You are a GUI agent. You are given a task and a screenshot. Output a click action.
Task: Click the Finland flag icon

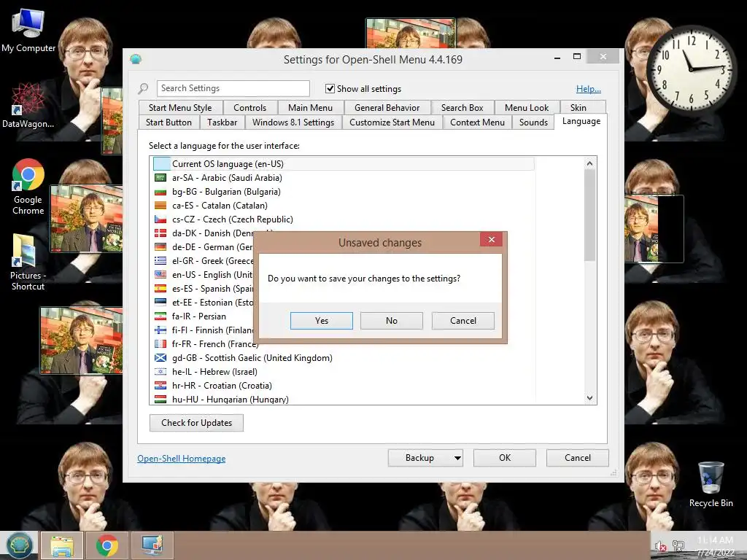pos(160,330)
